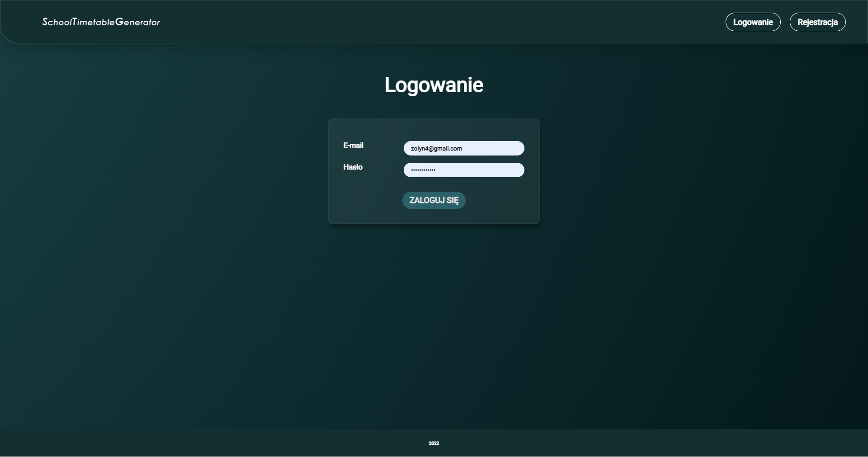Click the footer bar at page bottom
Screen dimensions: 868x457
[226, 443]
